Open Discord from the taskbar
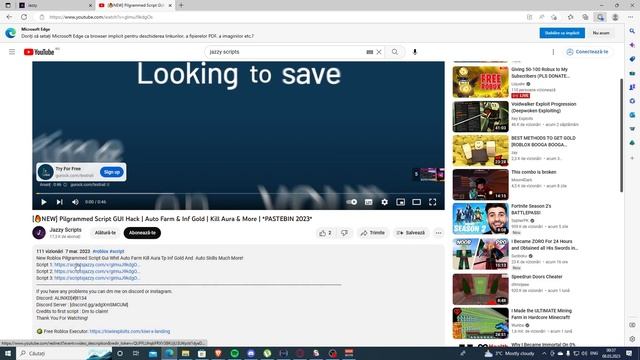The width and height of the screenshot is (640, 360). tap(251, 353)
